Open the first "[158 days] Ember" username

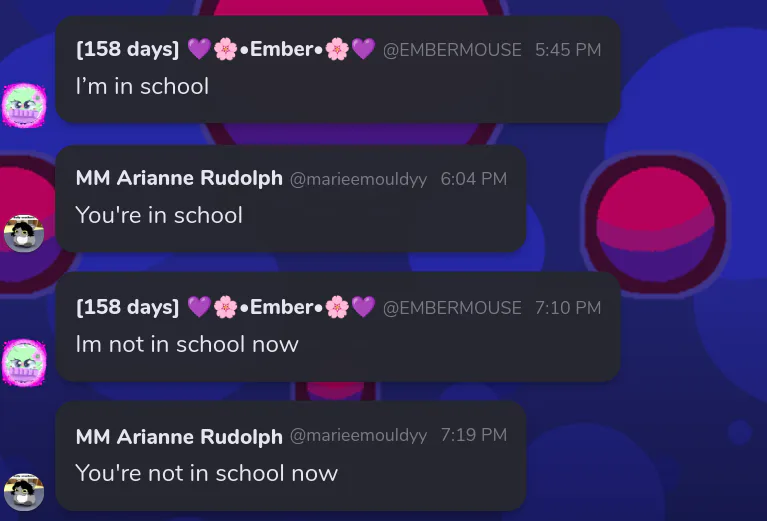point(226,49)
